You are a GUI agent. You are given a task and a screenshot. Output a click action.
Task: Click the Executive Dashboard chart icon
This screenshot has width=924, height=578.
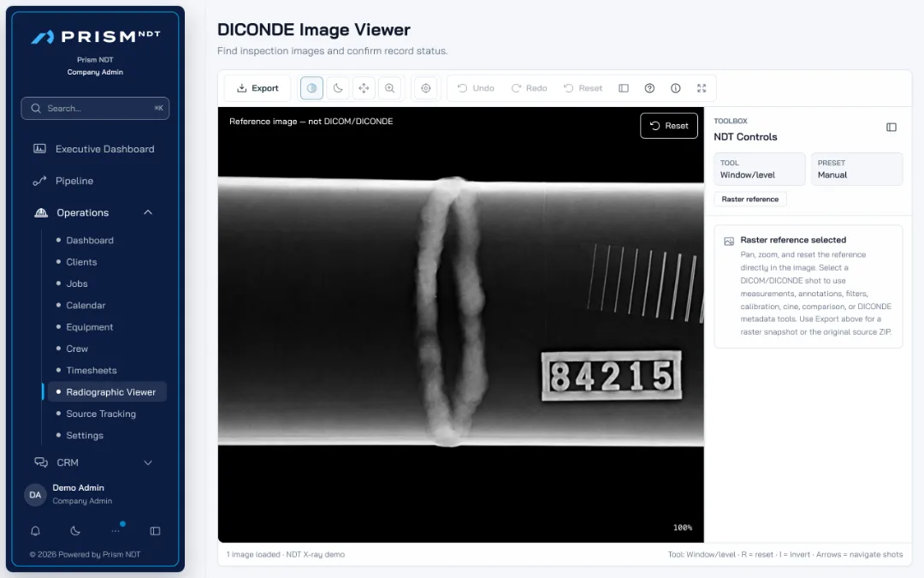point(39,149)
